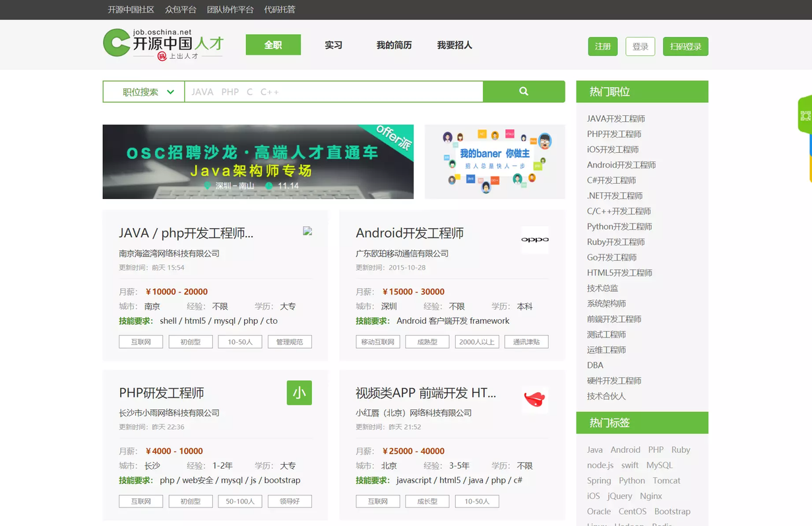Image resolution: width=812 pixels, height=526 pixels.
Task: Open the 我的baner你做主 ad banner
Action: coord(495,161)
